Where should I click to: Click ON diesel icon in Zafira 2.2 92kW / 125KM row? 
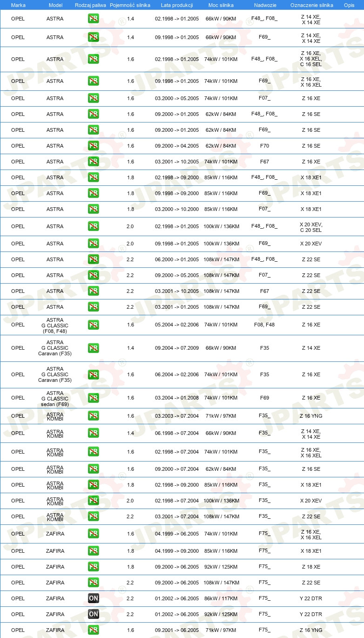point(93,614)
